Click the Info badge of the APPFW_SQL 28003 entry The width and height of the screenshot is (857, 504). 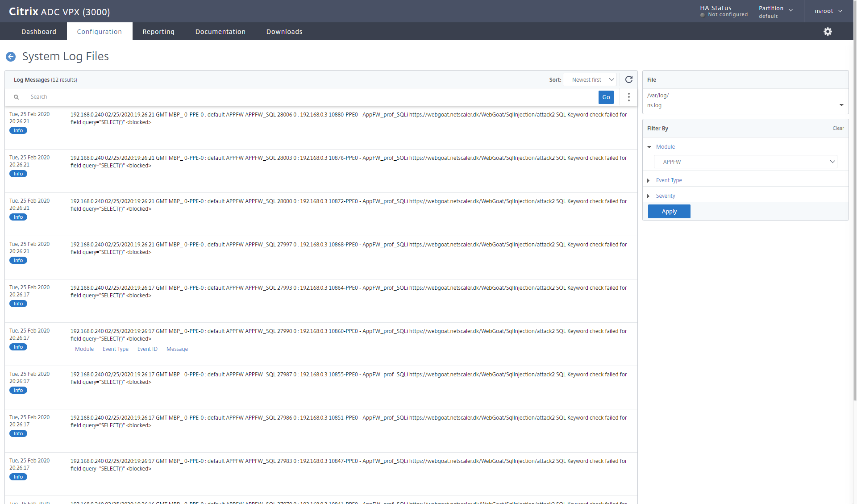(18, 174)
